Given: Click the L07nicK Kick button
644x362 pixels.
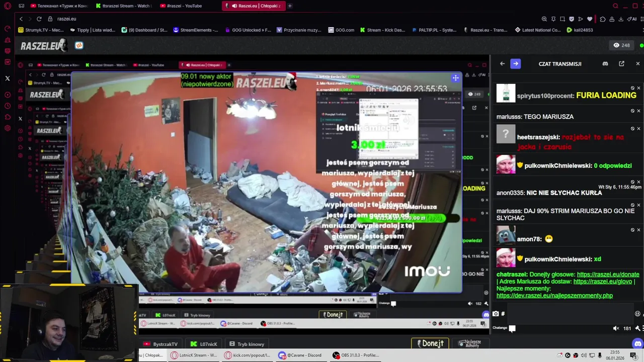Looking at the screenshot, I should coord(204,344).
